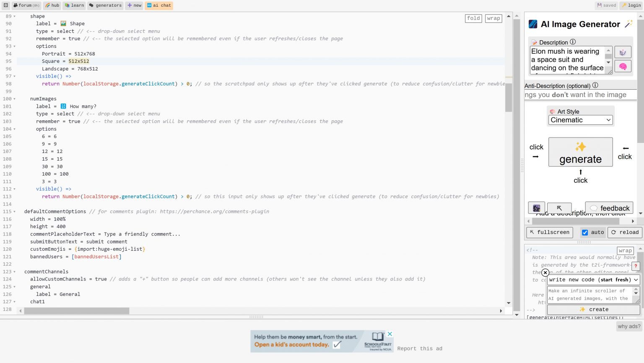
Task: Open the Art Style dropdown
Action: click(580, 120)
